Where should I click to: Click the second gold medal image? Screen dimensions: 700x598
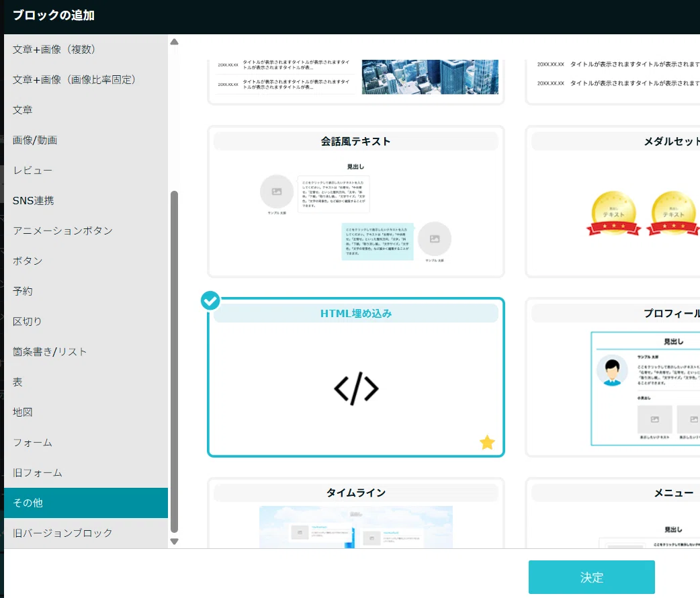pyautogui.click(x=673, y=214)
